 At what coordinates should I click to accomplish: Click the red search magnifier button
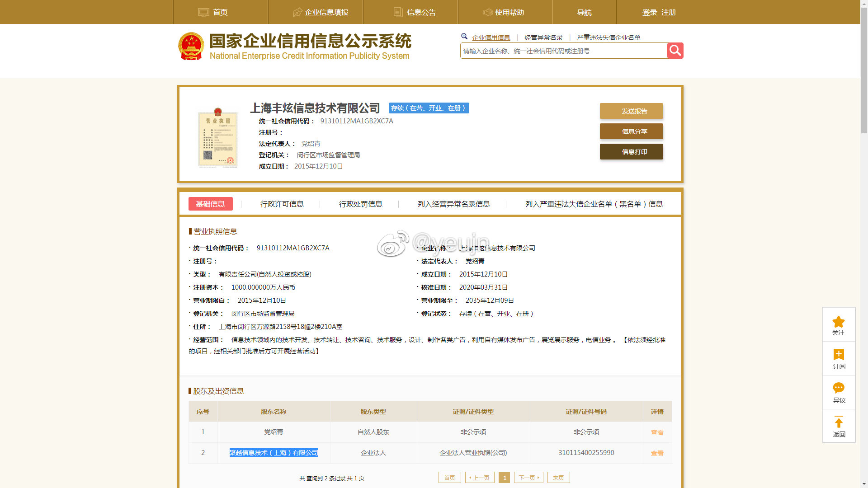(x=675, y=51)
